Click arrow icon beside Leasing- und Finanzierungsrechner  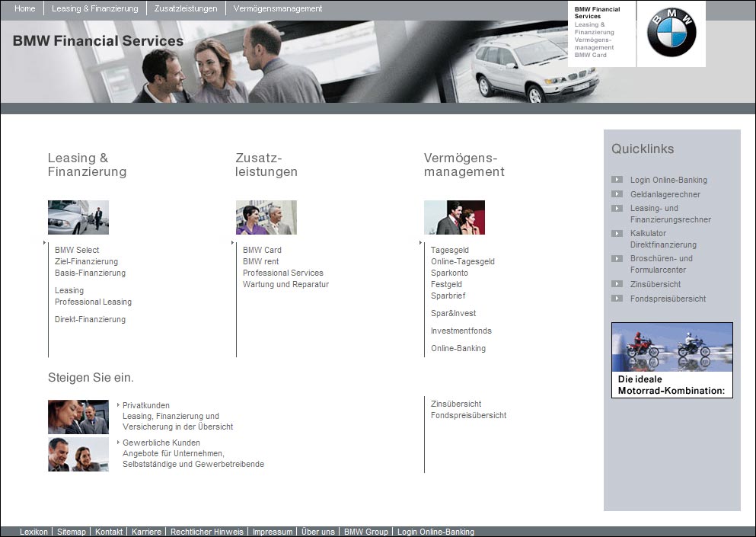click(x=617, y=209)
